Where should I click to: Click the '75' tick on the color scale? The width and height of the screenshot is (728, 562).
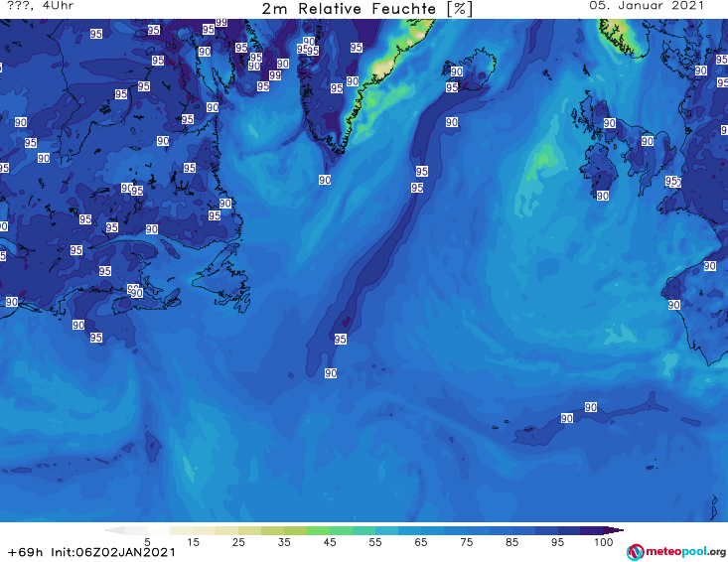coord(467,542)
